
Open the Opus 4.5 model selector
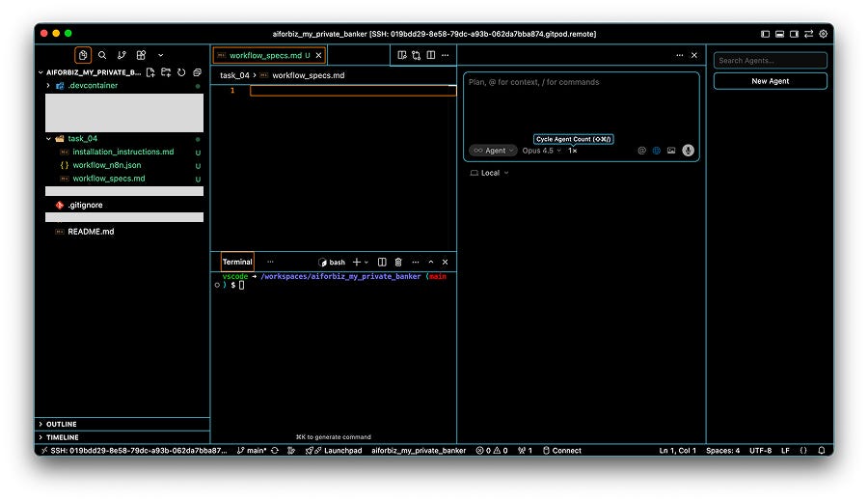click(541, 151)
